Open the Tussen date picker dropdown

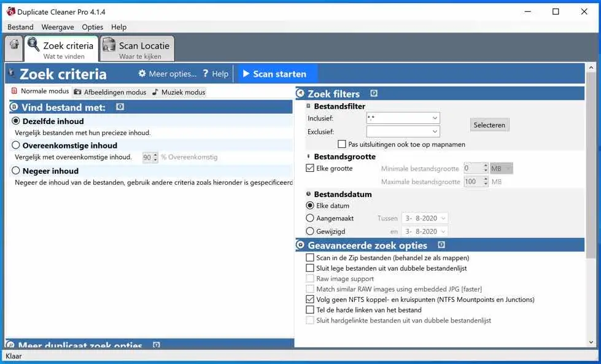point(443,219)
